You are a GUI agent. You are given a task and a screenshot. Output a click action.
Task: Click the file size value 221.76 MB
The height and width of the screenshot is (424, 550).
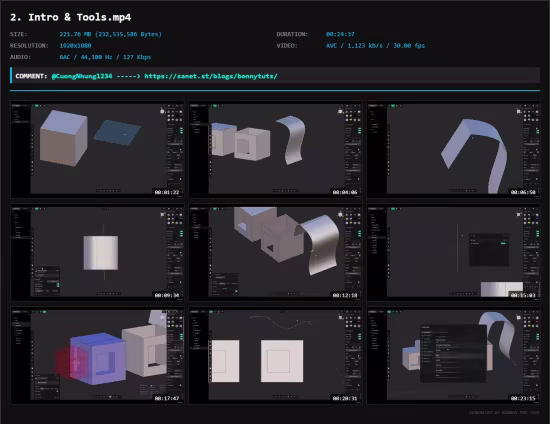click(x=110, y=34)
